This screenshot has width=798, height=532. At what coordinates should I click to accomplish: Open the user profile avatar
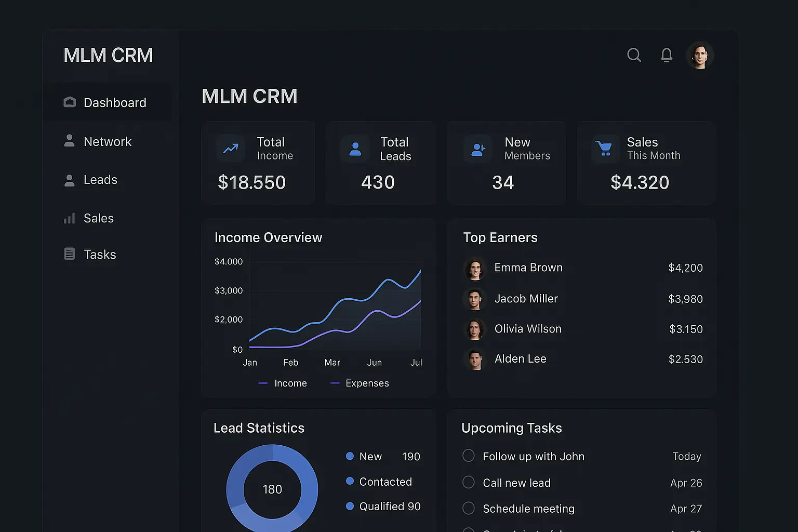(700, 55)
